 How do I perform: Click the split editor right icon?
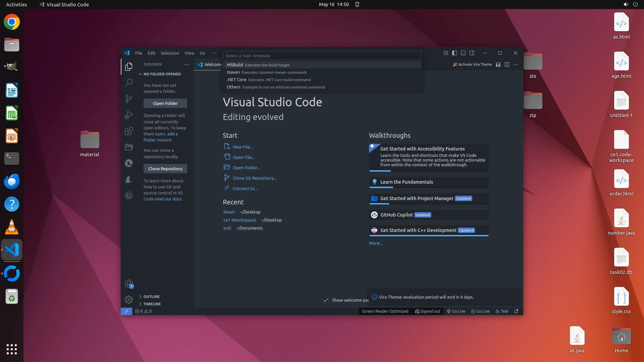507,65
